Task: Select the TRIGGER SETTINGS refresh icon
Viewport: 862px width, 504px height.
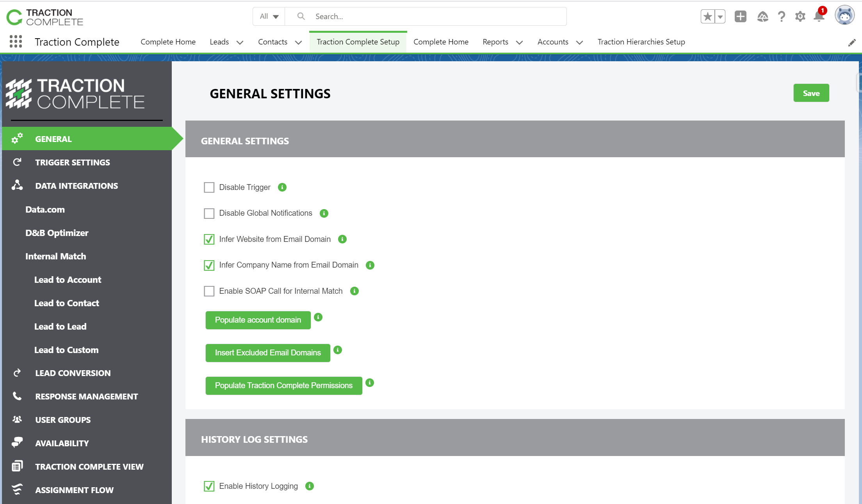Action: [x=17, y=162]
